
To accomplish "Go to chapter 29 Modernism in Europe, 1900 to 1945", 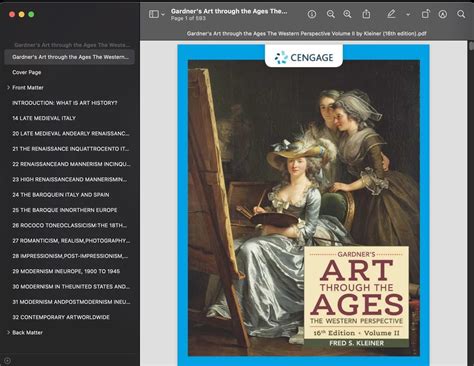I will tap(66, 271).
